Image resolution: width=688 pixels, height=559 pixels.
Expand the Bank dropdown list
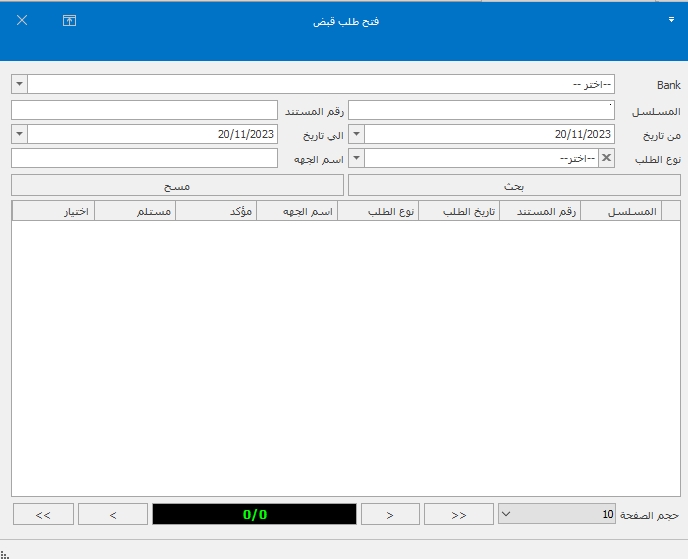point(20,84)
